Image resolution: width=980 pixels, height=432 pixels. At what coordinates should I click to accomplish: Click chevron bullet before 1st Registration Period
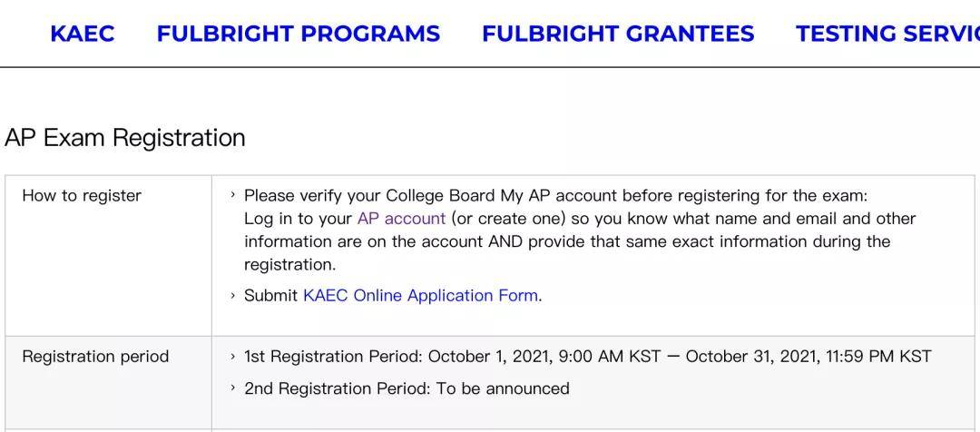click(233, 357)
